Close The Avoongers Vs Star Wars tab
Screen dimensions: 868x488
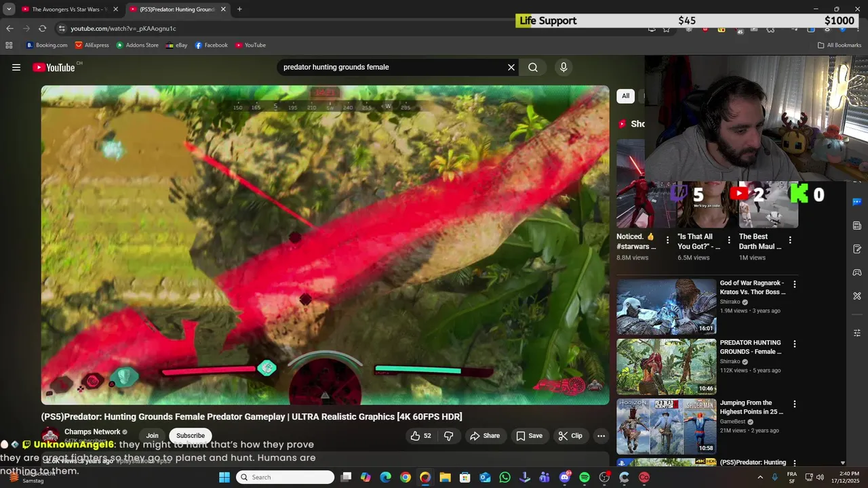click(115, 9)
